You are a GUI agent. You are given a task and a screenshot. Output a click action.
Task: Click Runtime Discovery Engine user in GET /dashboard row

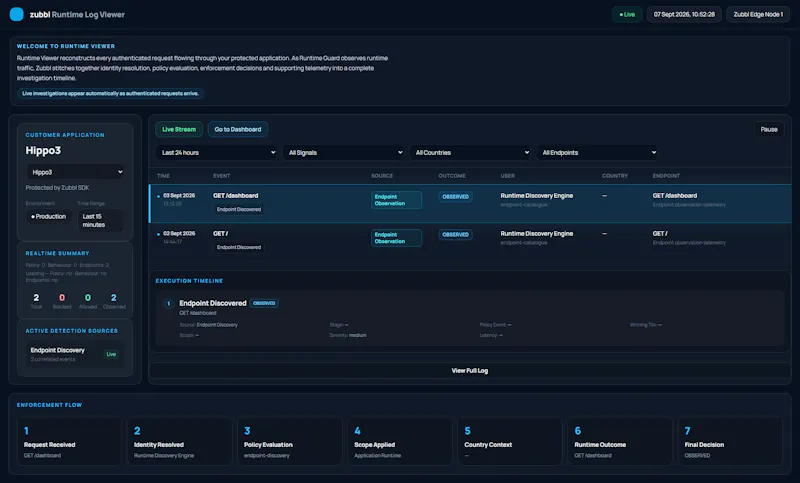(x=537, y=196)
